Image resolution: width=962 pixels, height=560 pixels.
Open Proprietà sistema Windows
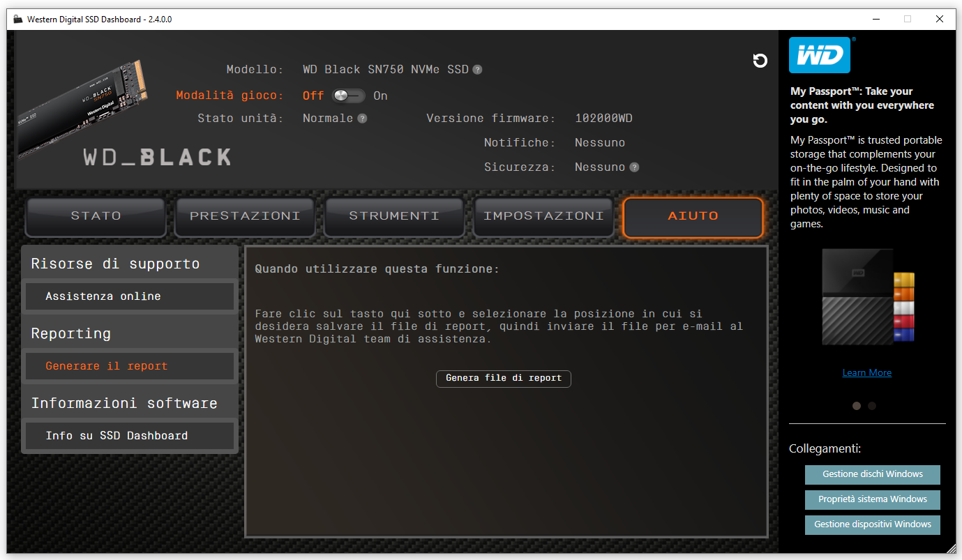tap(873, 499)
